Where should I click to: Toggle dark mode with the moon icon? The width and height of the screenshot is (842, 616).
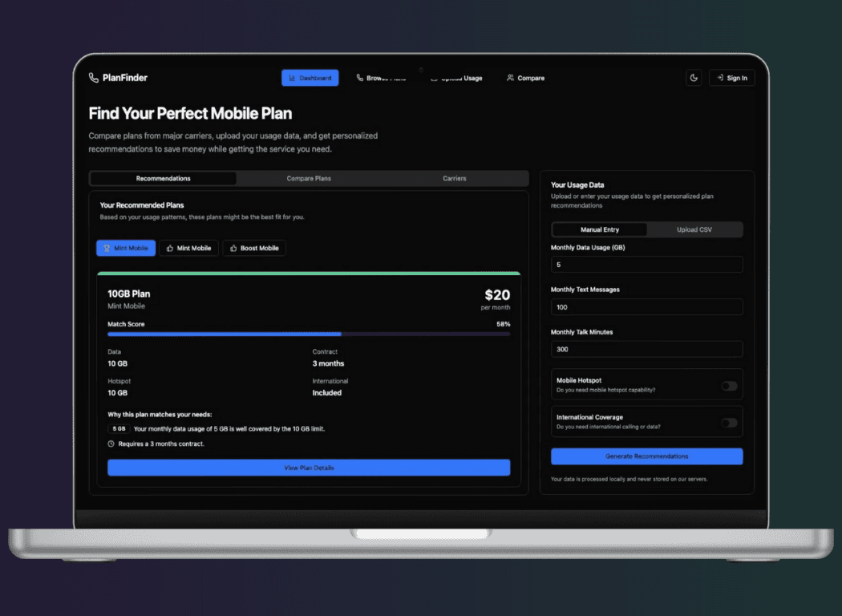point(694,78)
